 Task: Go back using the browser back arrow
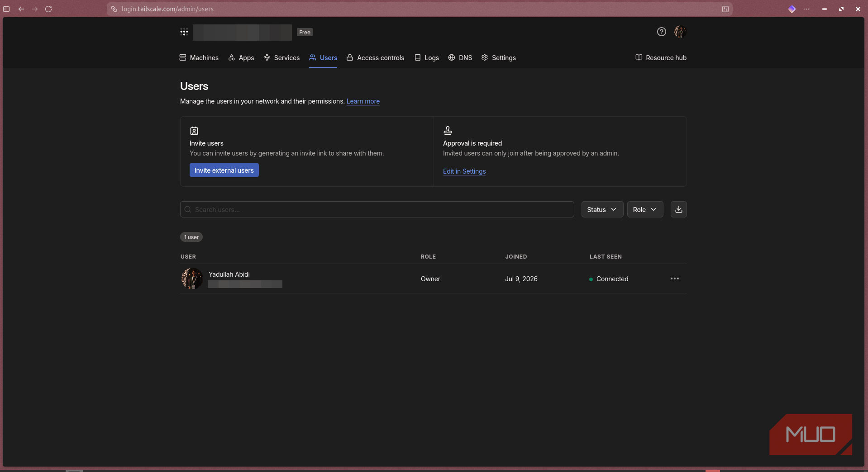(x=21, y=9)
